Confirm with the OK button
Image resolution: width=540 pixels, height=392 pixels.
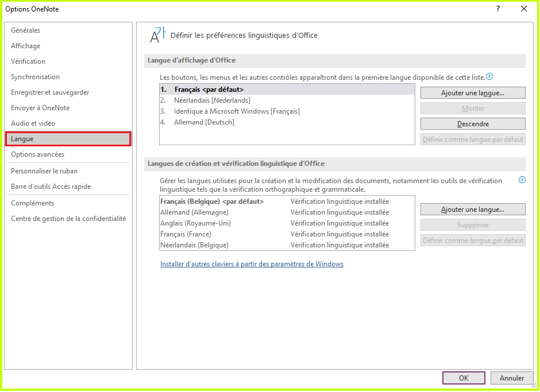464,378
